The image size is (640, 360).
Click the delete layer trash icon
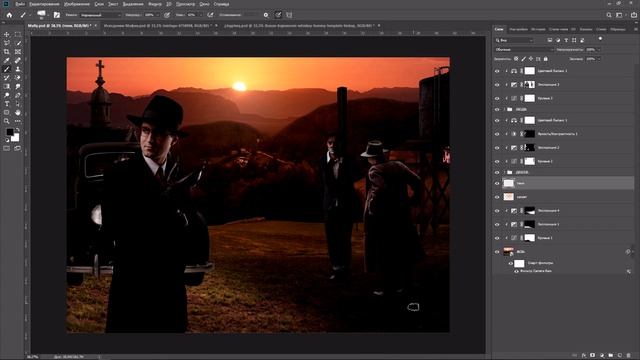pos(628,356)
